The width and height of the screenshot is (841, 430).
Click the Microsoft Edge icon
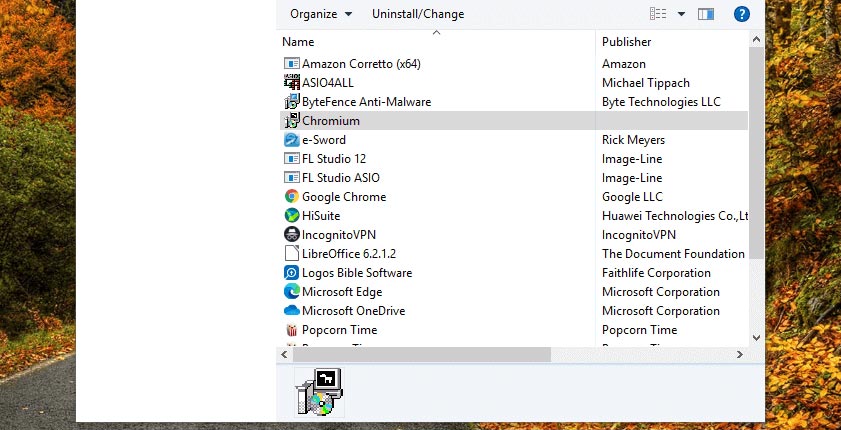291,292
